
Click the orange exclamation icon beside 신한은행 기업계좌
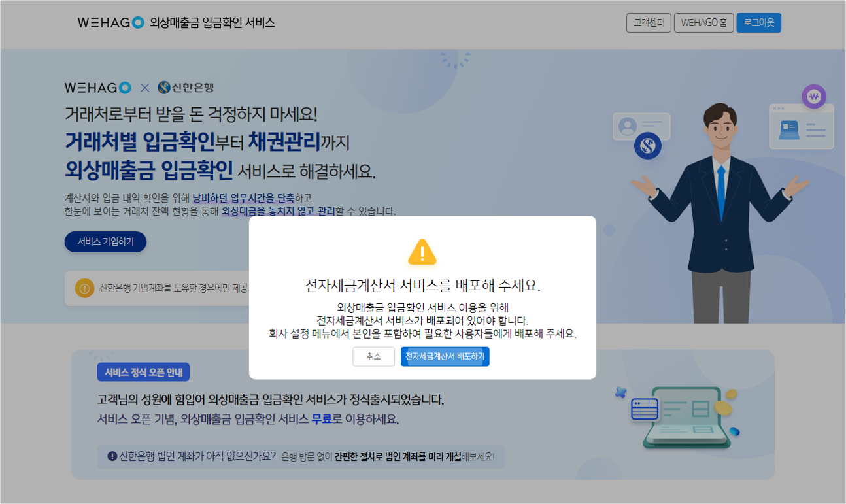(x=84, y=288)
